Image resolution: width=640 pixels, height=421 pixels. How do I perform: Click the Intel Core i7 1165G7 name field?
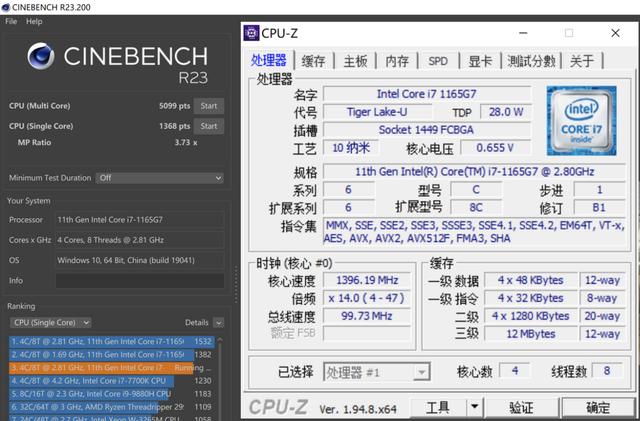(427, 94)
